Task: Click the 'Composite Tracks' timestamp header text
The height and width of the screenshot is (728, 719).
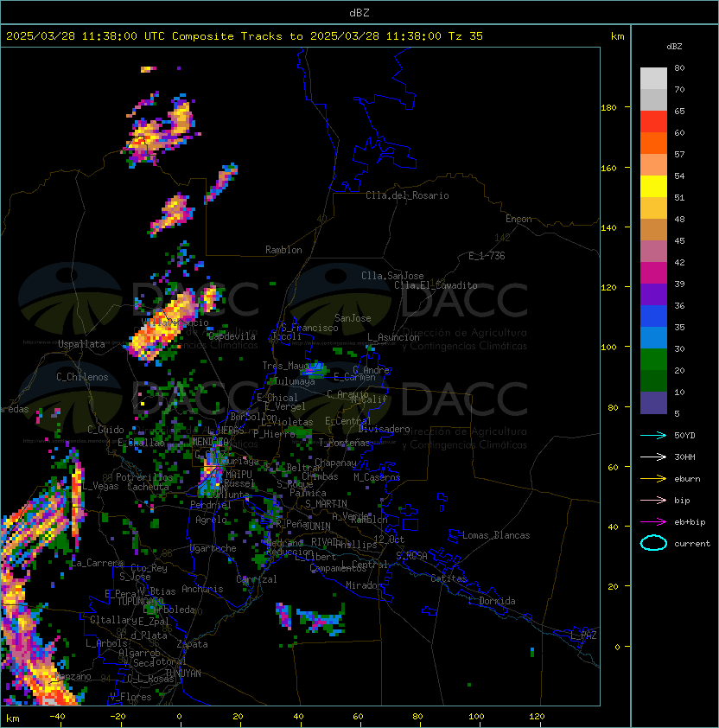Action: pos(245,36)
